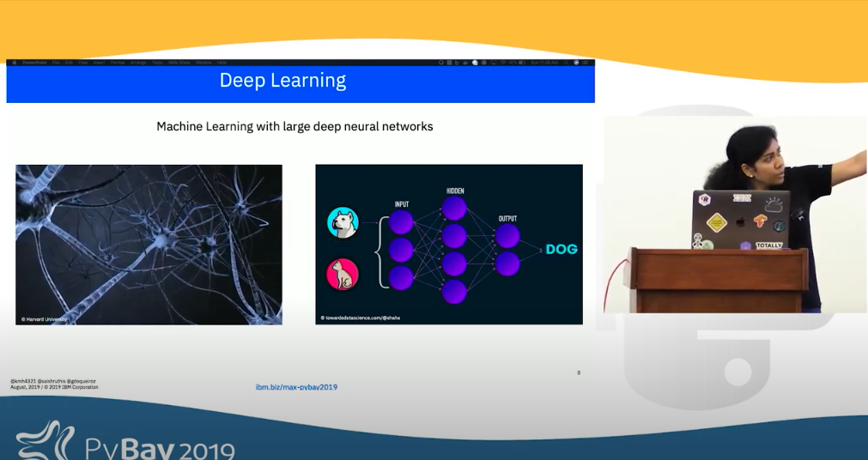The width and height of the screenshot is (868, 460).
Task: Follow the ibm.biz/max-pybay2019 link
Action: click(296, 387)
